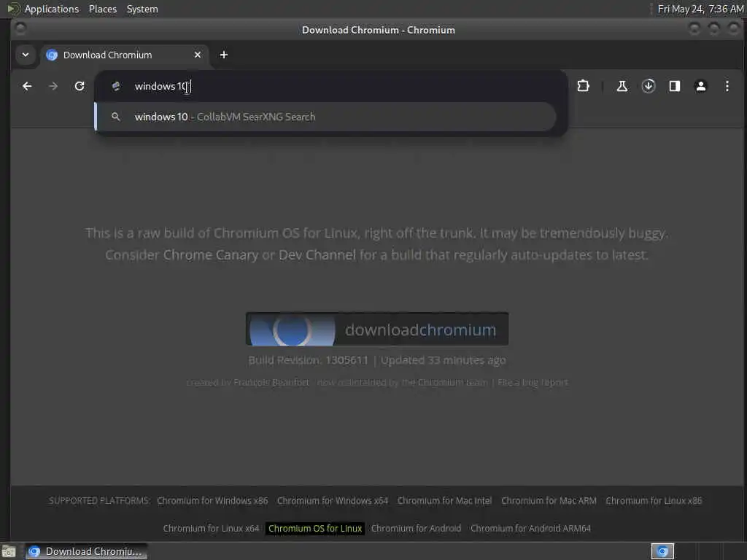Select Chromium for Android ARM64

click(531, 529)
